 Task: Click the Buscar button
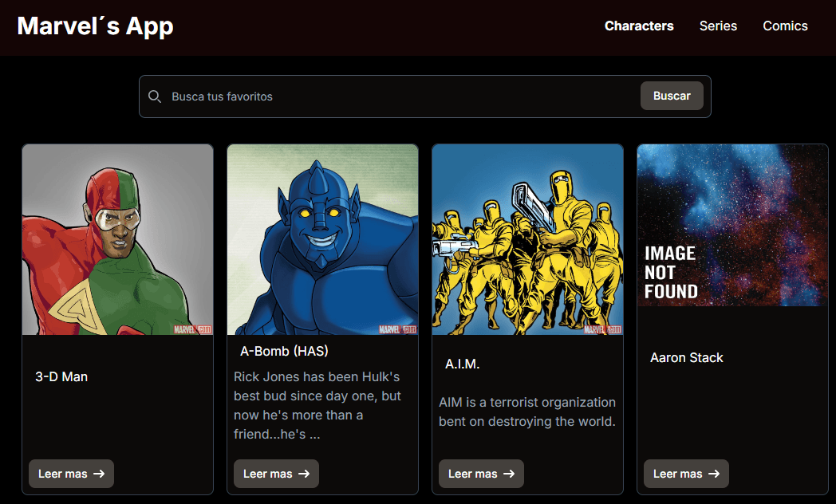click(672, 96)
